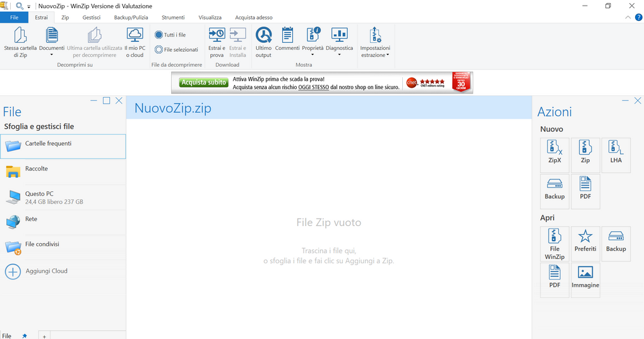Open Backup under Apri section
This screenshot has width=644, height=339.
(616, 244)
